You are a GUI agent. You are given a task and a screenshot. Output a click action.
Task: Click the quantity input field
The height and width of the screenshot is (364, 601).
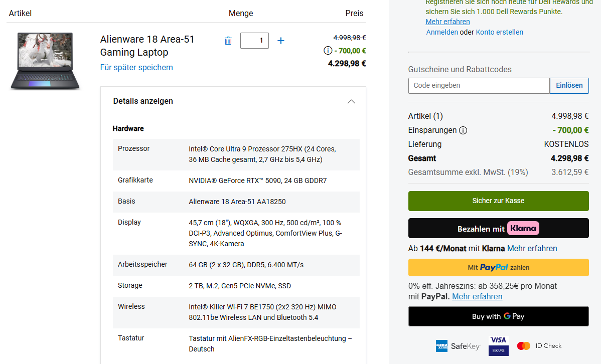coord(254,41)
